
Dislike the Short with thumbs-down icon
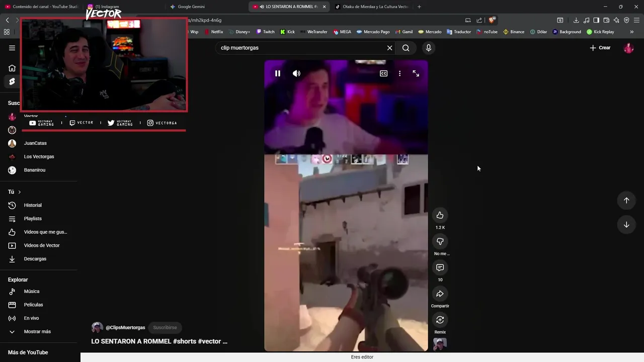pos(440,241)
